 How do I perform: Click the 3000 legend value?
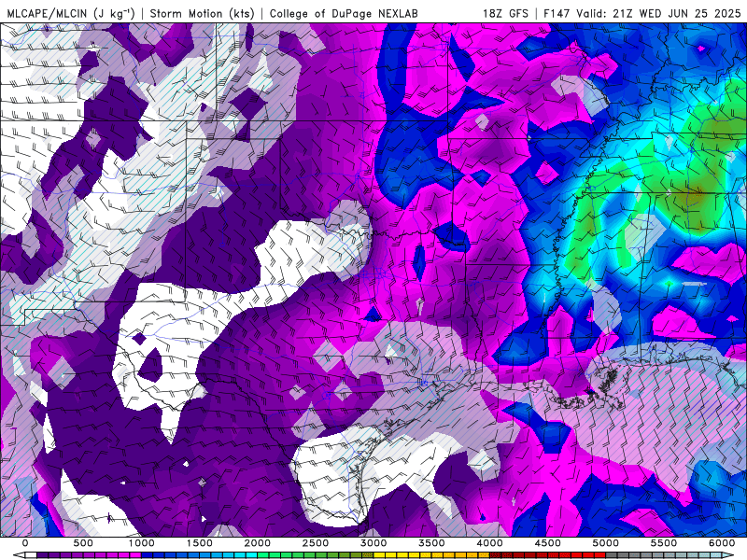(373, 543)
